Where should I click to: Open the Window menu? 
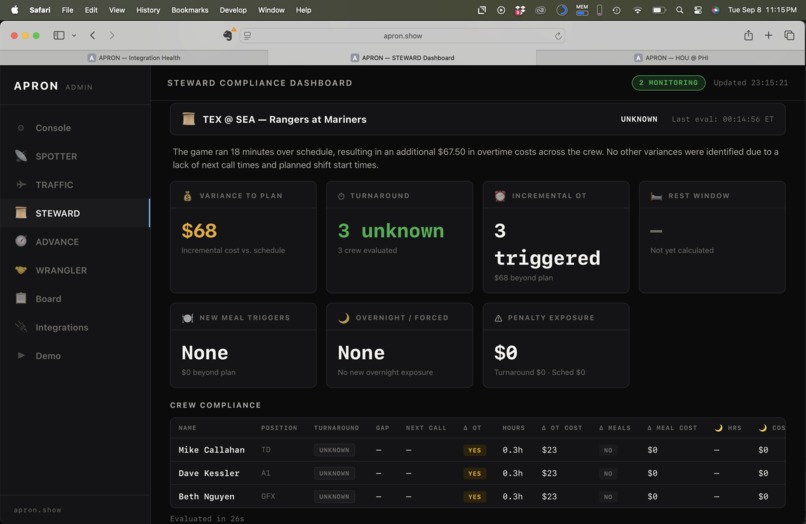tap(271, 10)
